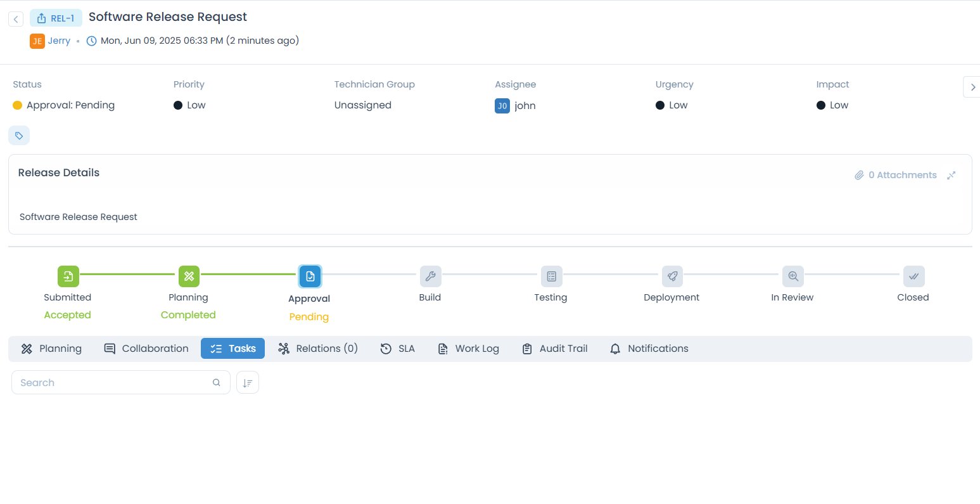980x504 pixels.
Task: Open the tag icon below the status row
Action: 19,135
